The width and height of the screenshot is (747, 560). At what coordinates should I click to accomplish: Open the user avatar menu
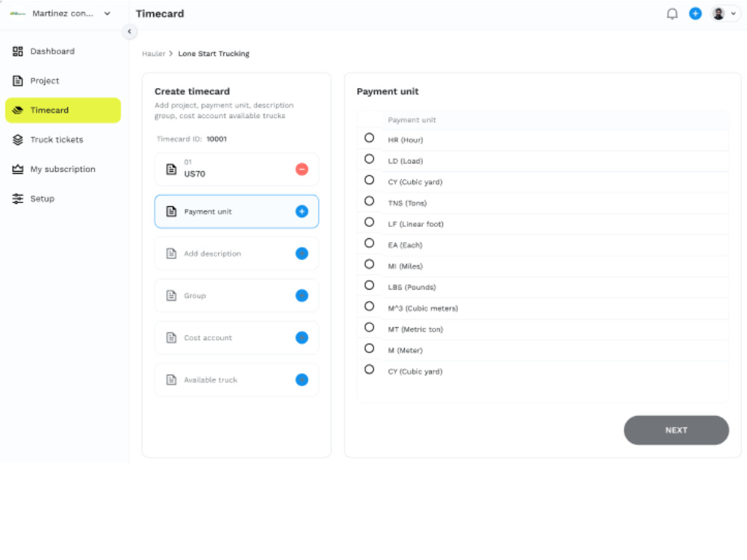click(718, 13)
